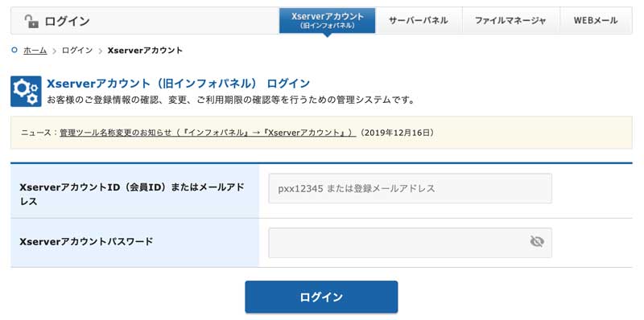Open the ファイルマネージャ tab

click(510, 21)
